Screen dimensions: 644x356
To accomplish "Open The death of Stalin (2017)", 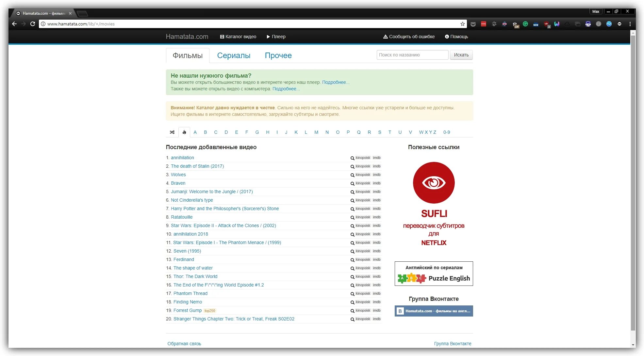I will pyautogui.click(x=197, y=166).
